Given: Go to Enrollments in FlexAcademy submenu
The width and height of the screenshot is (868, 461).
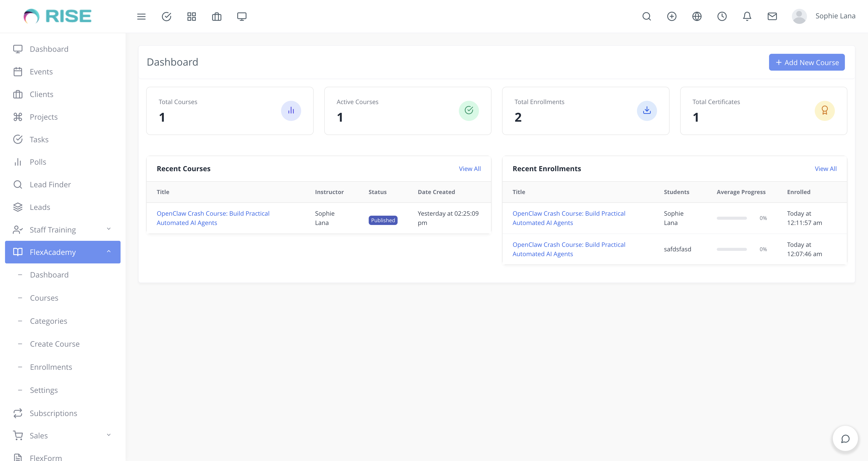Looking at the screenshot, I should [51, 367].
